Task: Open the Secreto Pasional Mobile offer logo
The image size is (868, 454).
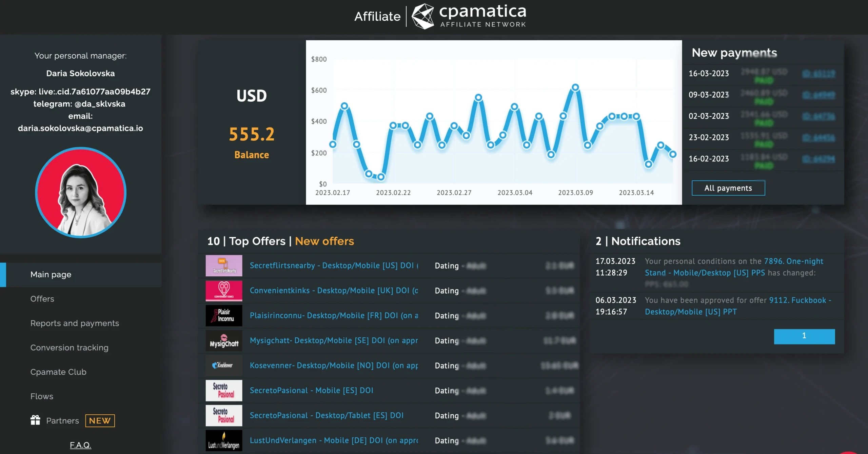Action: (224, 391)
